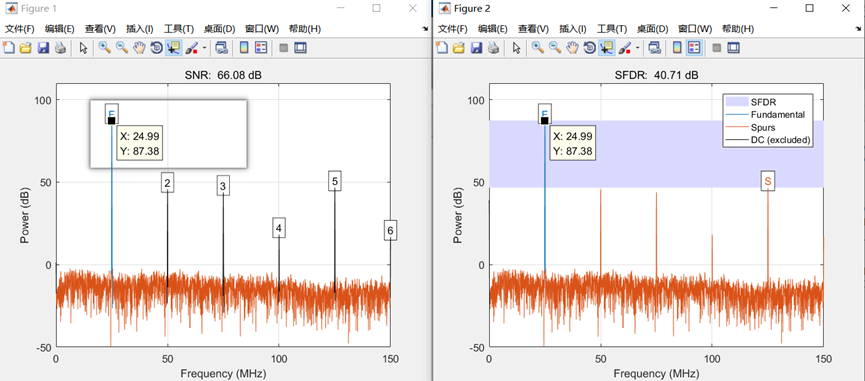This screenshot has width=865, height=381.
Task: Select Edit Plot arrow tool in Figure 2
Action: coord(516,48)
